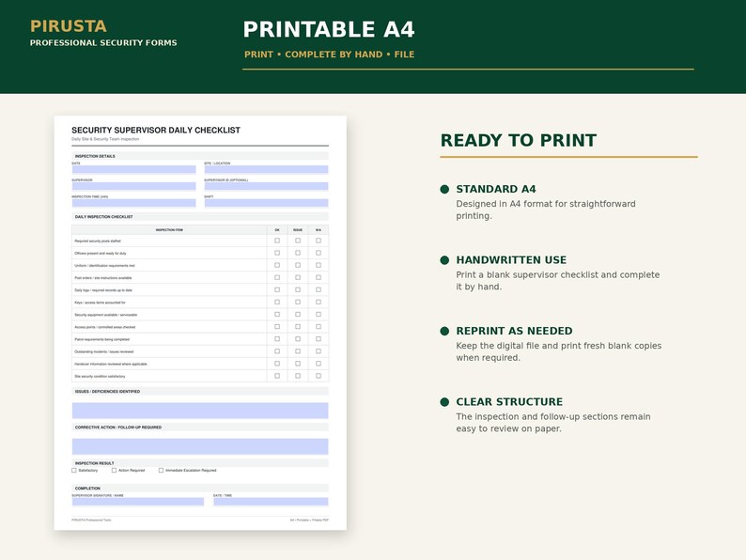Tick OK for Required security posts staffed

pos(277,241)
